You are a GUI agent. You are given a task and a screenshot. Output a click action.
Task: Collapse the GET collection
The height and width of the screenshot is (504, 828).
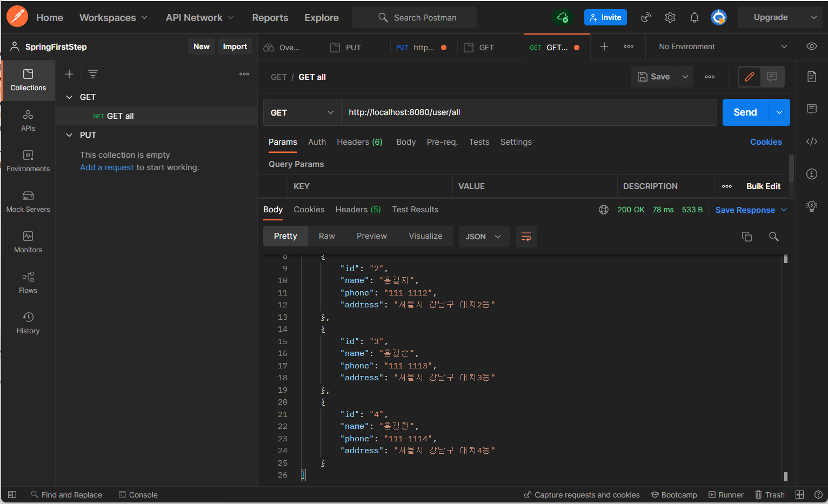coord(69,97)
